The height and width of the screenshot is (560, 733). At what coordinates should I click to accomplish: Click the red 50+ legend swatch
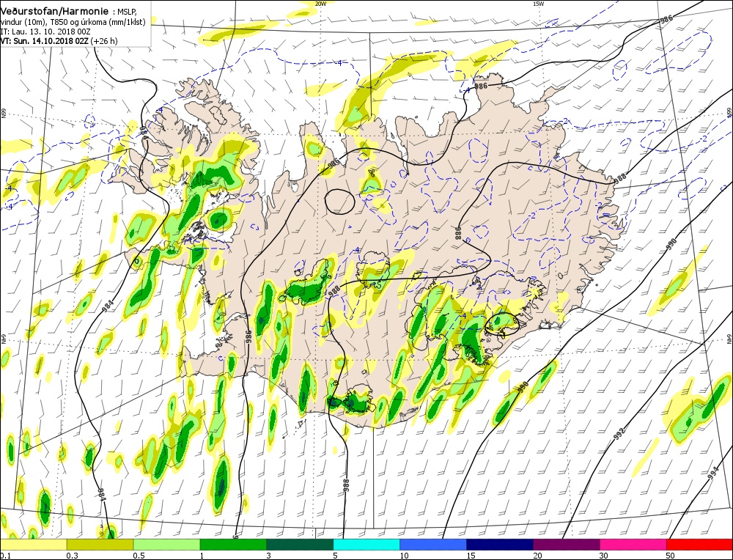point(700,545)
